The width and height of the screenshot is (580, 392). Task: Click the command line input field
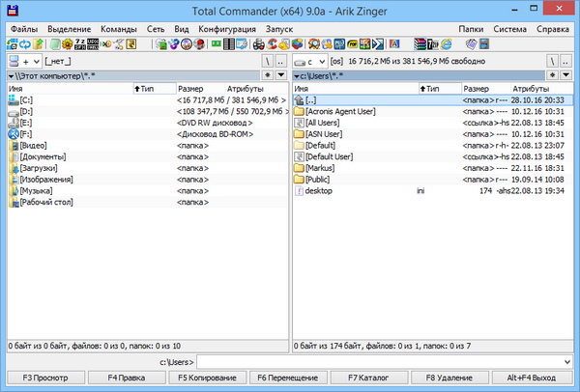(377, 361)
